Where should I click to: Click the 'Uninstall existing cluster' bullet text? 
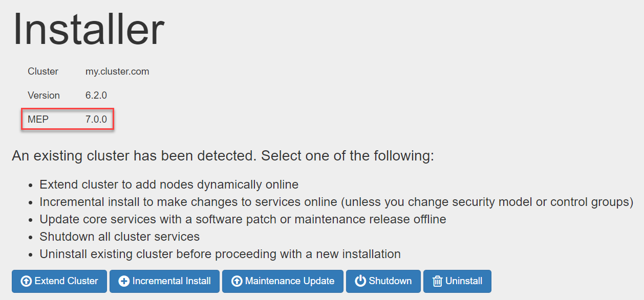pyautogui.click(x=220, y=254)
